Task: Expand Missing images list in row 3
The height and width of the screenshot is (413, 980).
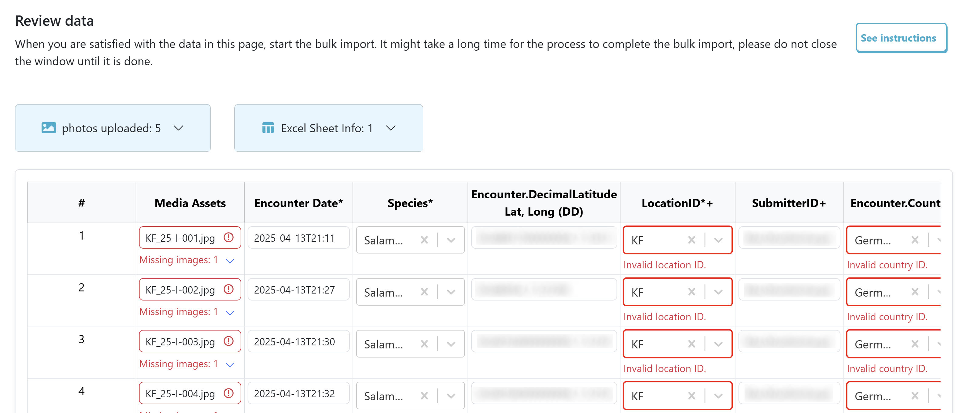Action: click(x=230, y=364)
